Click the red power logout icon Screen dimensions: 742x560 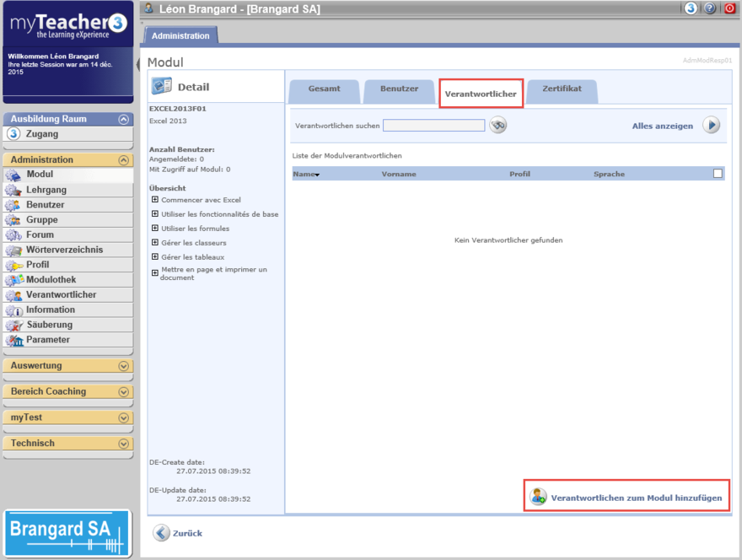click(729, 8)
